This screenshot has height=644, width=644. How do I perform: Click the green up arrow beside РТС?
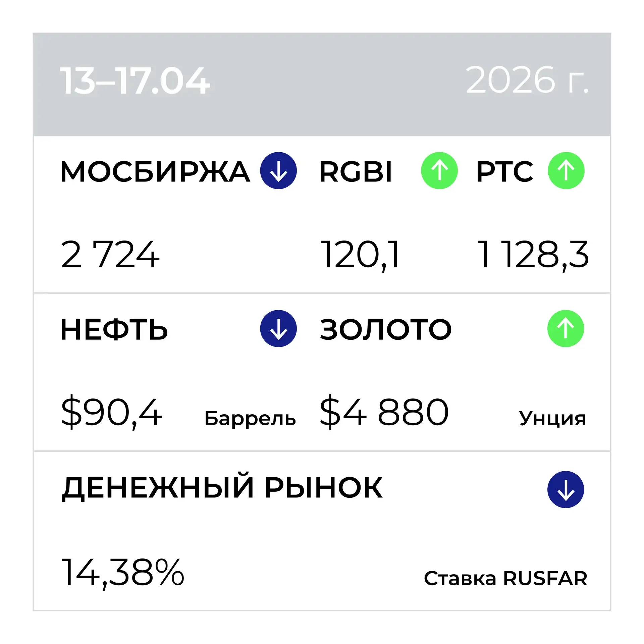coord(566,171)
